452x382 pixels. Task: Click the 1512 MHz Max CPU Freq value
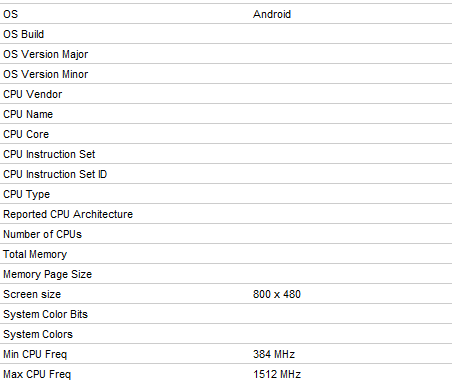tap(277, 374)
